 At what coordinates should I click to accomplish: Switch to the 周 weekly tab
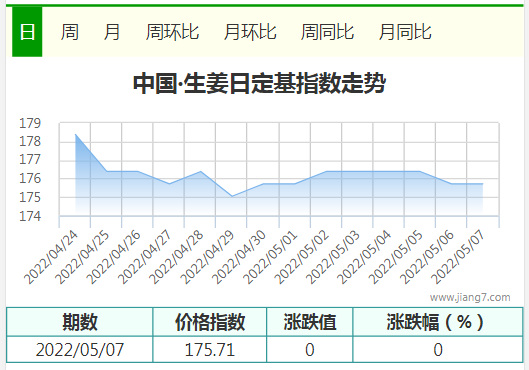[x=69, y=32]
